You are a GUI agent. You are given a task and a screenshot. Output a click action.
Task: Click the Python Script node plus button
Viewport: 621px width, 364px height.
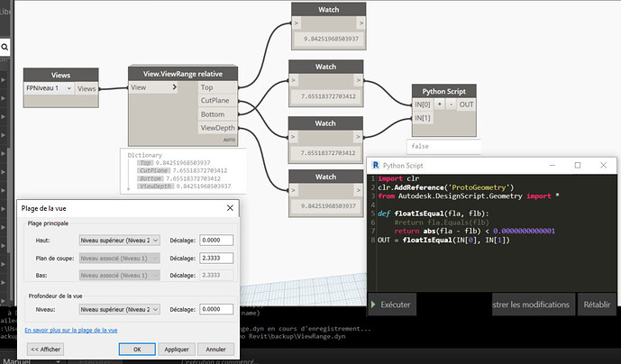click(x=439, y=105)
